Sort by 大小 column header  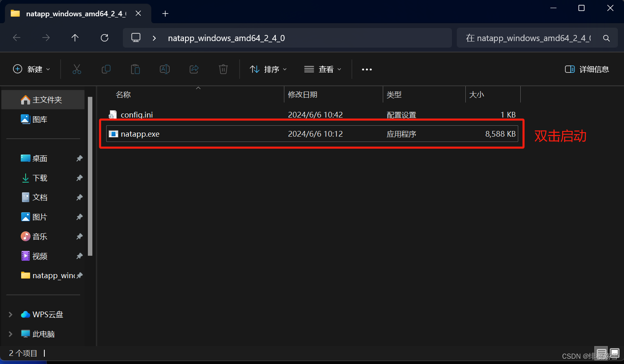tap(476, 94)
